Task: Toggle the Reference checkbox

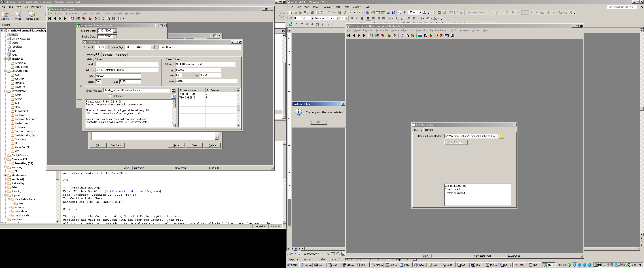Action: tap(110, 96)
